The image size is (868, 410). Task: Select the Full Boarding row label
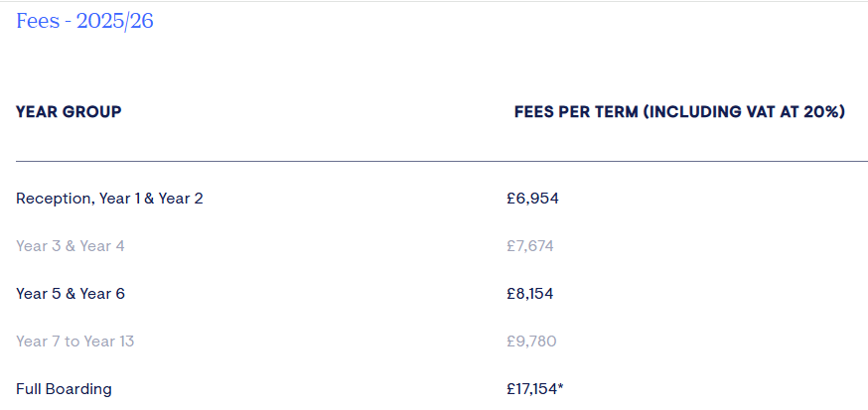(x=64, y=389)
